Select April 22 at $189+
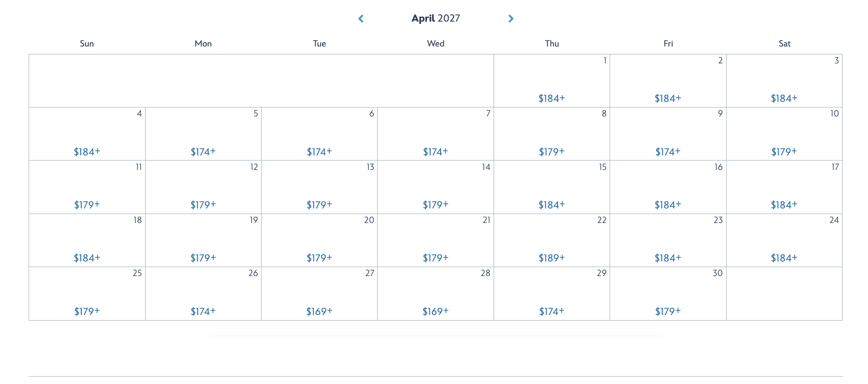Viewport: 868px width, 384px height. tap(551, 258)
